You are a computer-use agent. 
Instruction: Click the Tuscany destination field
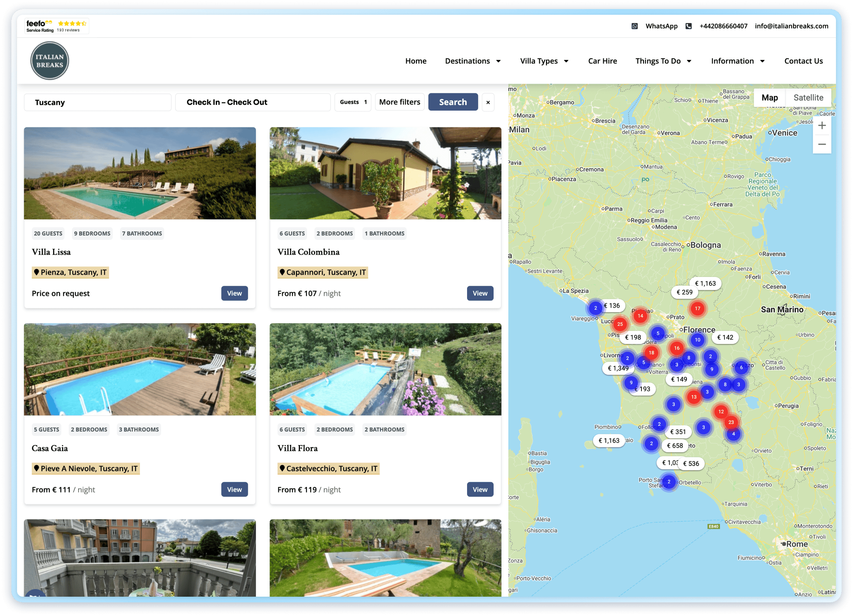[97, 102]
